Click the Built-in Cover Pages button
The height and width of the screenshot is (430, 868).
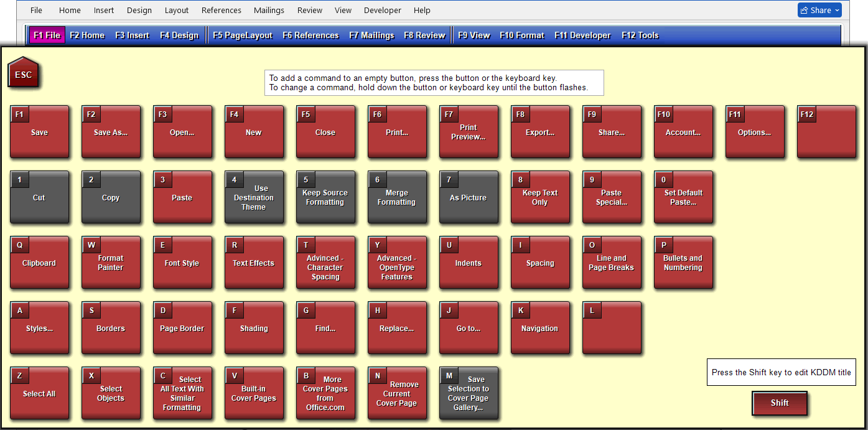point(254,393)
